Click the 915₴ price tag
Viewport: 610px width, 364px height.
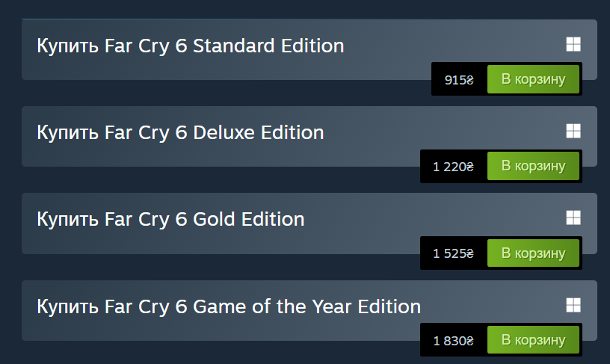point(459,80)
